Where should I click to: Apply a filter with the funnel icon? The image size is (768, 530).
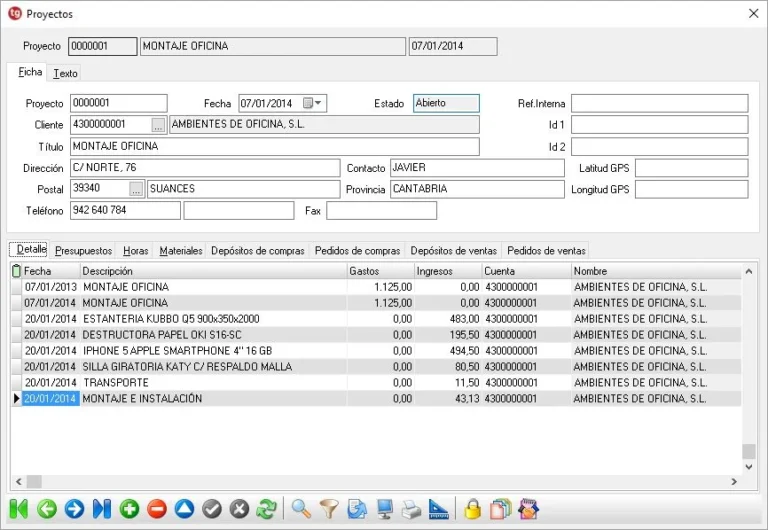click(x=329, y=509)
